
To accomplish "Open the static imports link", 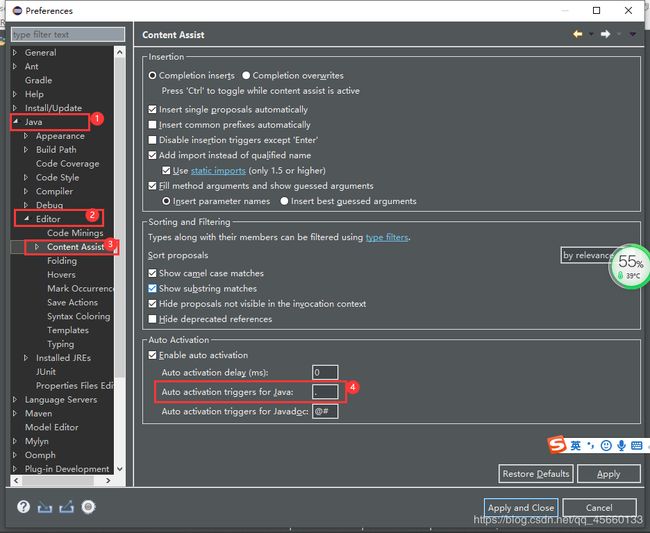I will (x=218, y=170).
